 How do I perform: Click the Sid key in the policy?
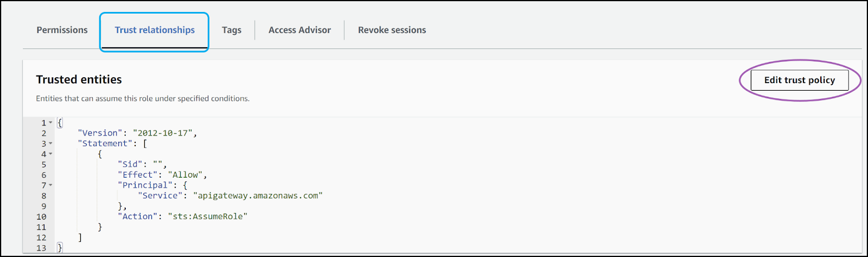click(130, 165)
